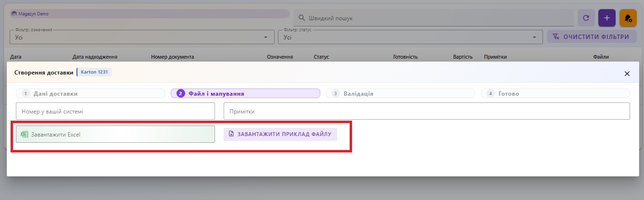Click the Вартість column header

pyautogui.click(x=463, y=57)
